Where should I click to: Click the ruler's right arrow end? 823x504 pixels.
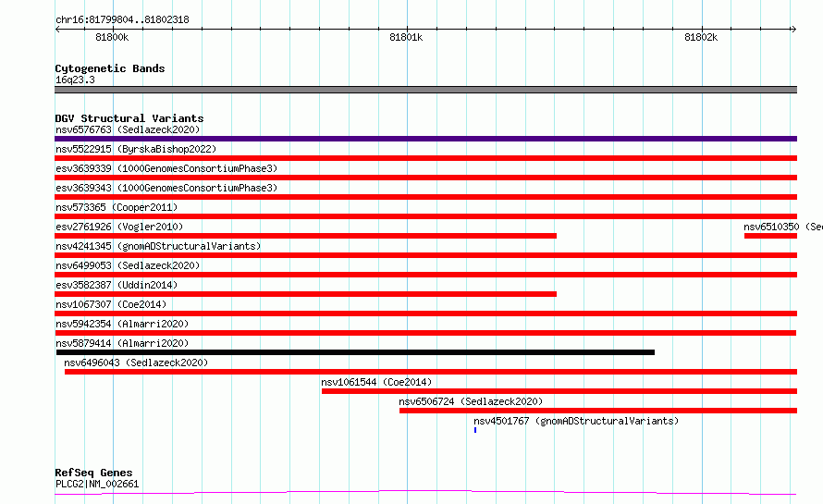793,30
